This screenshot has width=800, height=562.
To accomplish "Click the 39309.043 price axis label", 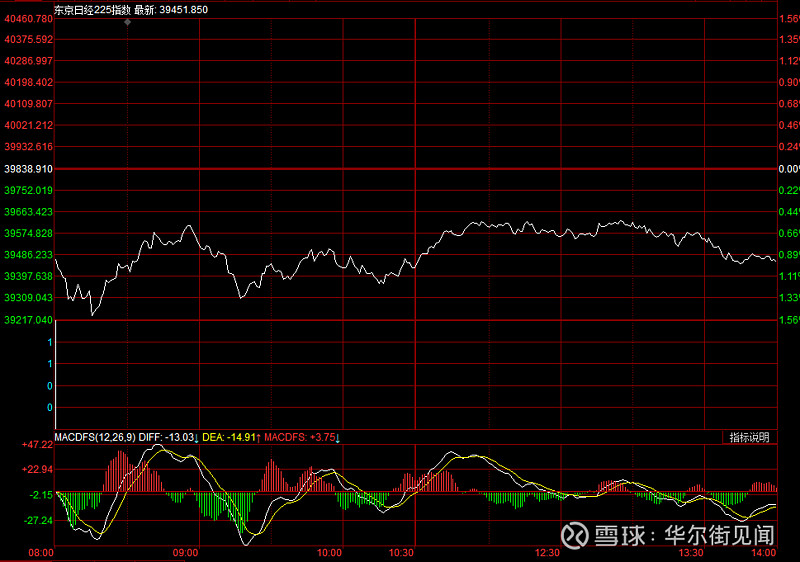I will click(x=29, y=297).
